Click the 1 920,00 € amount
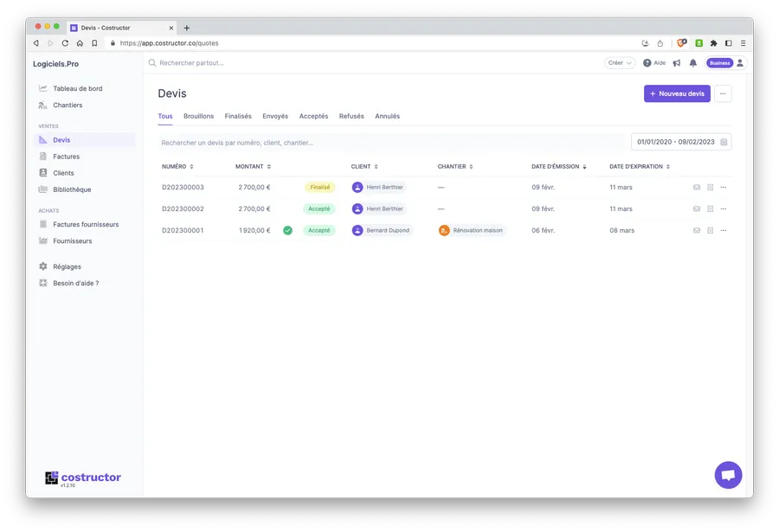Screen dimensions: 779x532 coord(254,230)
